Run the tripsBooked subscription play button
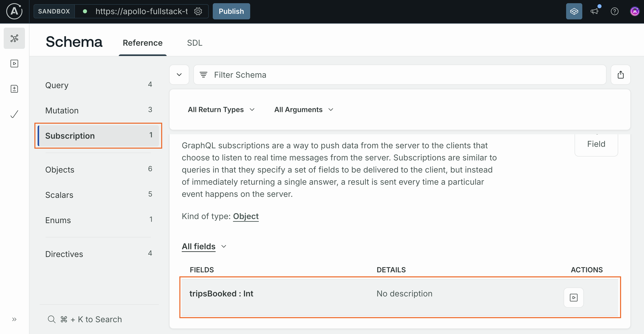 (574, 297)
